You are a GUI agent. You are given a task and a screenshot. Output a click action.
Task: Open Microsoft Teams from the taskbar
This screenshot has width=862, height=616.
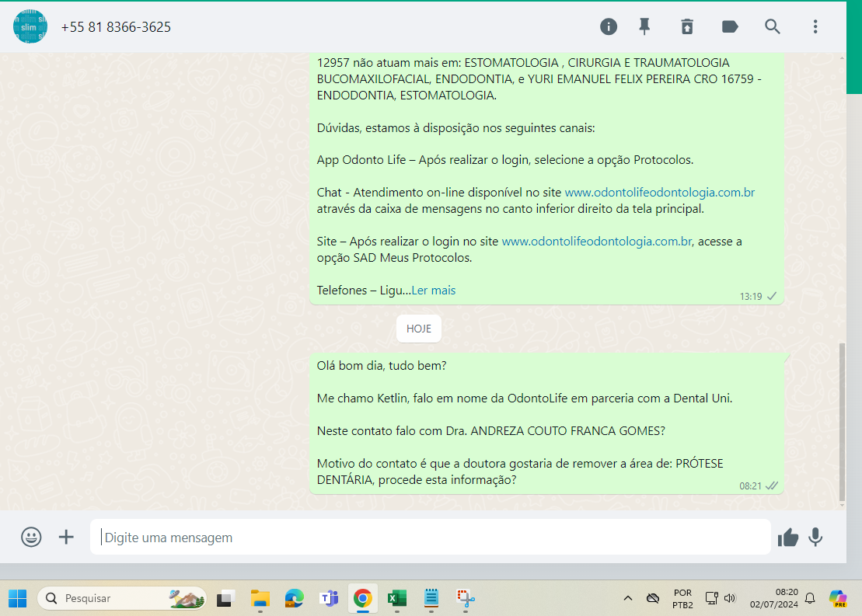click(329, 598)
